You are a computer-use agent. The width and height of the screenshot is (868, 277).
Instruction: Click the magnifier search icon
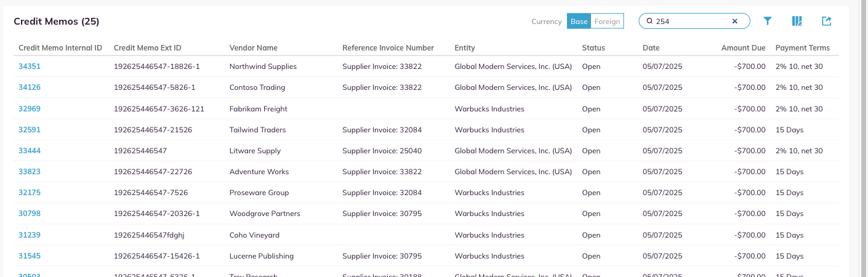point(649,21)
